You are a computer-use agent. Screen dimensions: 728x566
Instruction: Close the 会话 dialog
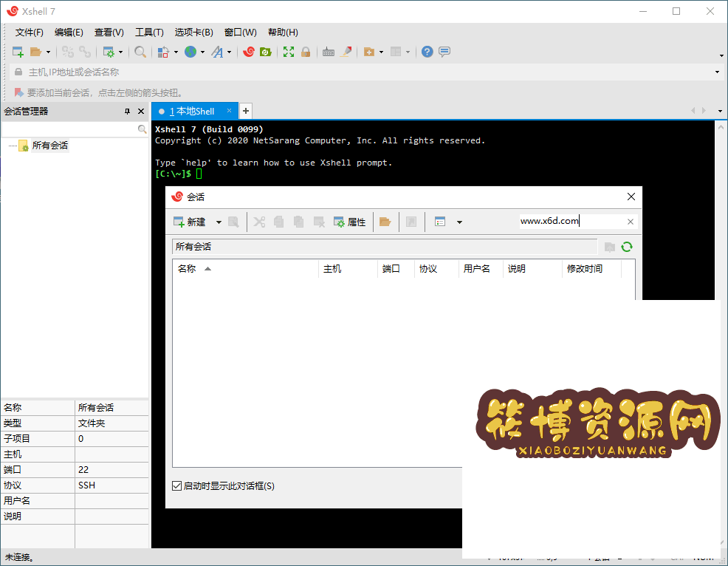click(x=631, y=197)
